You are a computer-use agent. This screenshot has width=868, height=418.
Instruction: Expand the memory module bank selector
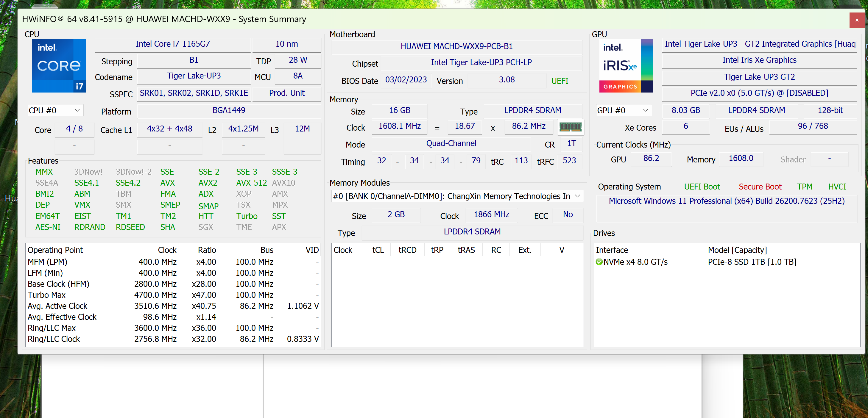click(x=457, y=196)
